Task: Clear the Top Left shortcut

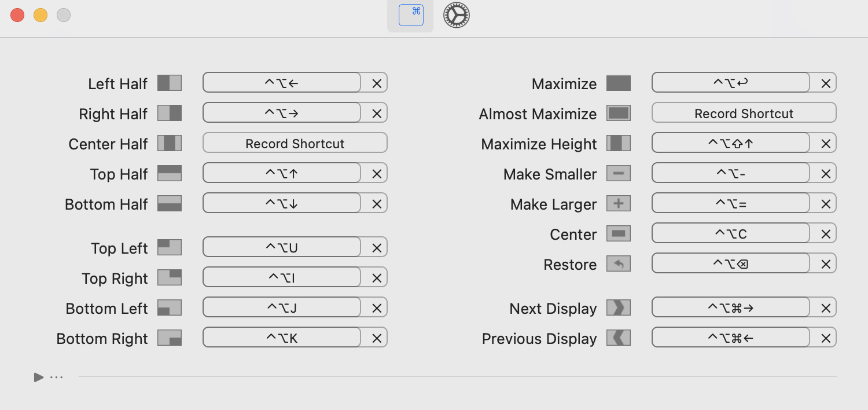Action: coord(377,248)
